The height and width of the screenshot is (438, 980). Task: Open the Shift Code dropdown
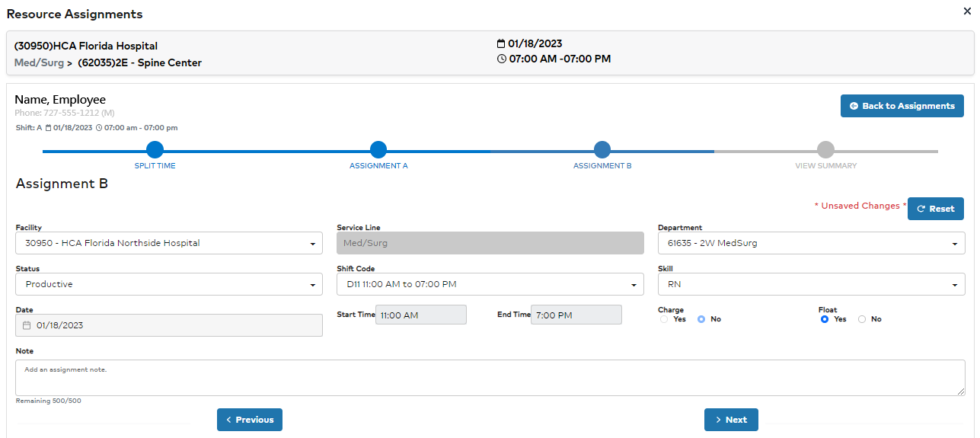coord(490,285)
